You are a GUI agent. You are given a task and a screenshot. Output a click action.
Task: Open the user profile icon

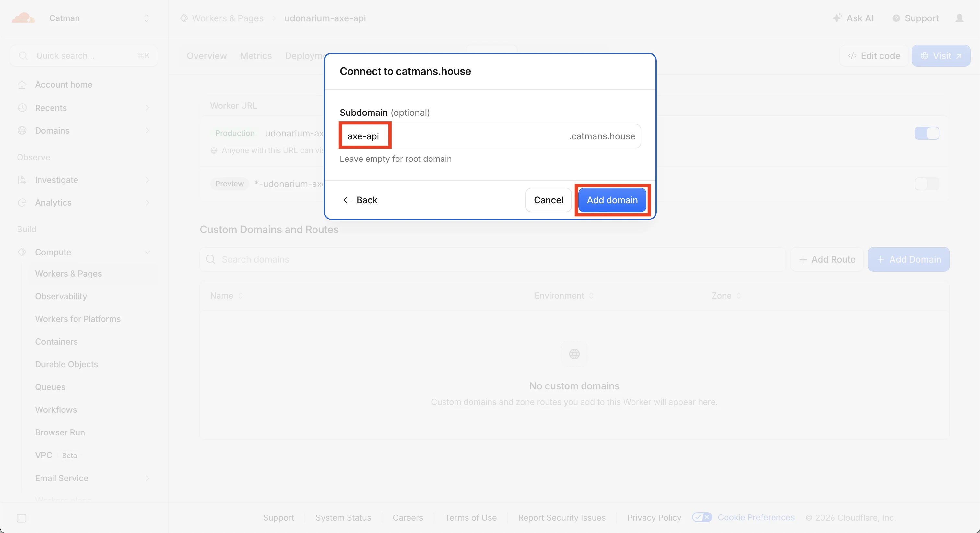(x=960, y=18)
